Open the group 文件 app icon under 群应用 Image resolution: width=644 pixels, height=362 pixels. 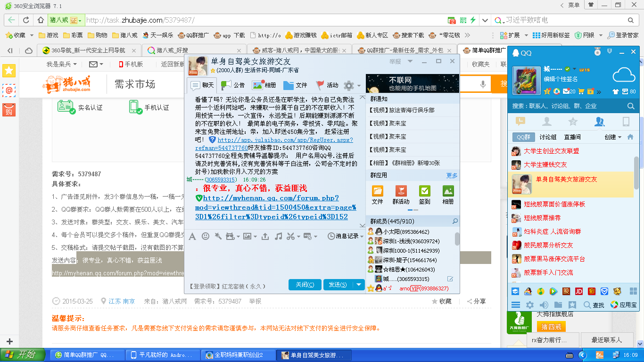[x=378, y=191]
